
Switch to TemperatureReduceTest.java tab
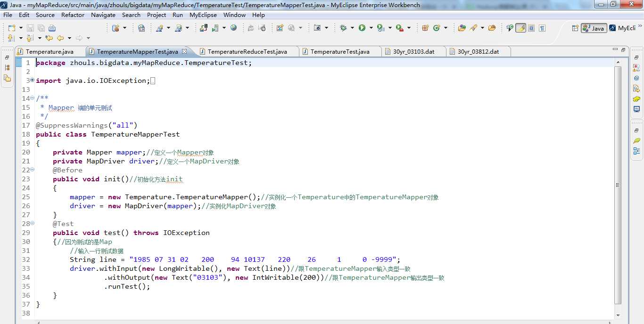pyautogui.click(x=247, y=51)
